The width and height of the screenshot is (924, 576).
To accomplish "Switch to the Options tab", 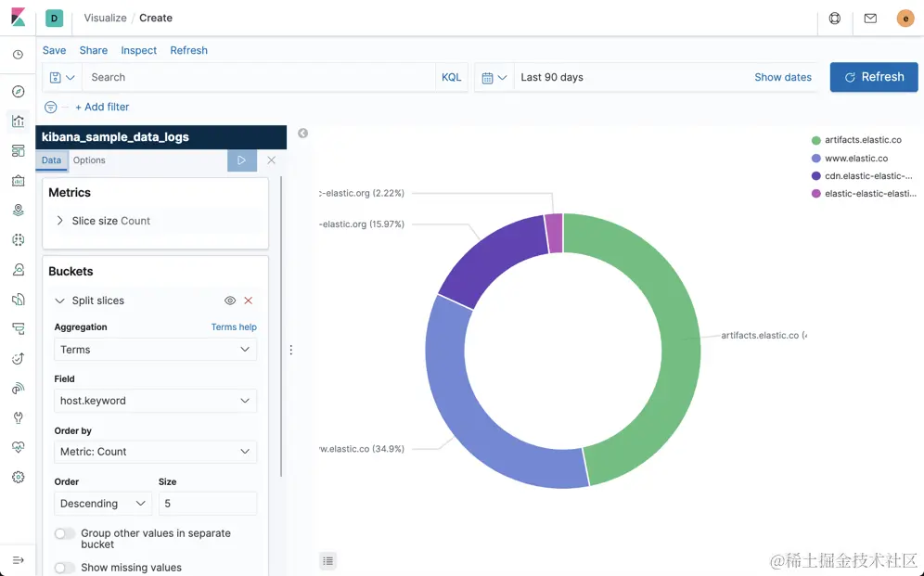I will [x=89, y=160].
